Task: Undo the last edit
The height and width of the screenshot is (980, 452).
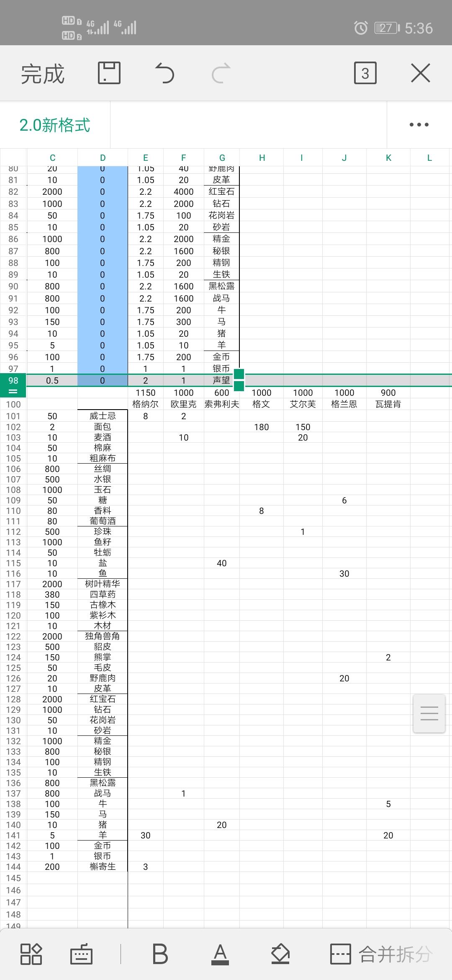Action: pyautogui.click(x=165, y=73)
